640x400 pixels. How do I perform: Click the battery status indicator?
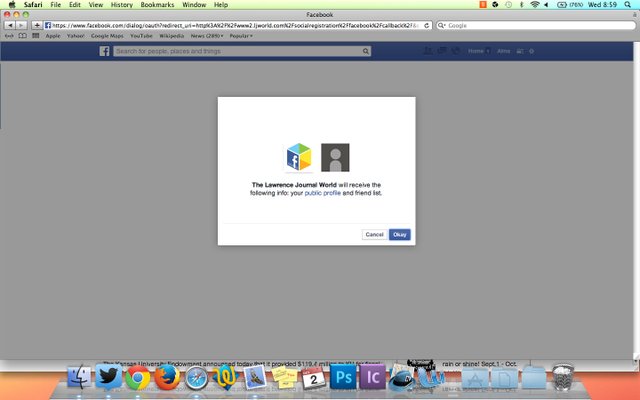570,4
